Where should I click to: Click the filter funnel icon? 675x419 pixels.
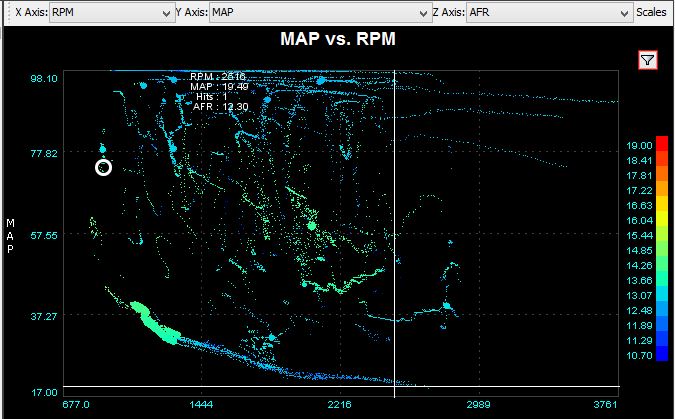(648, 61)
